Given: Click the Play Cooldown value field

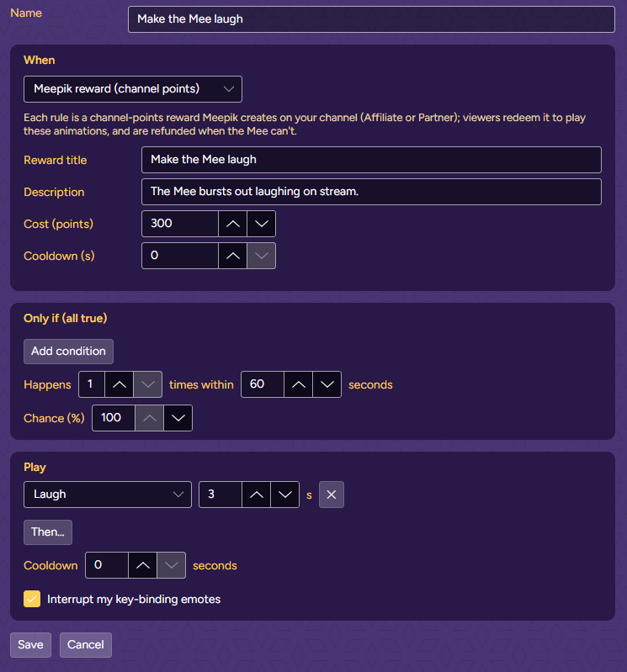Looking at the screenshot, I should [x=107, y=565].
